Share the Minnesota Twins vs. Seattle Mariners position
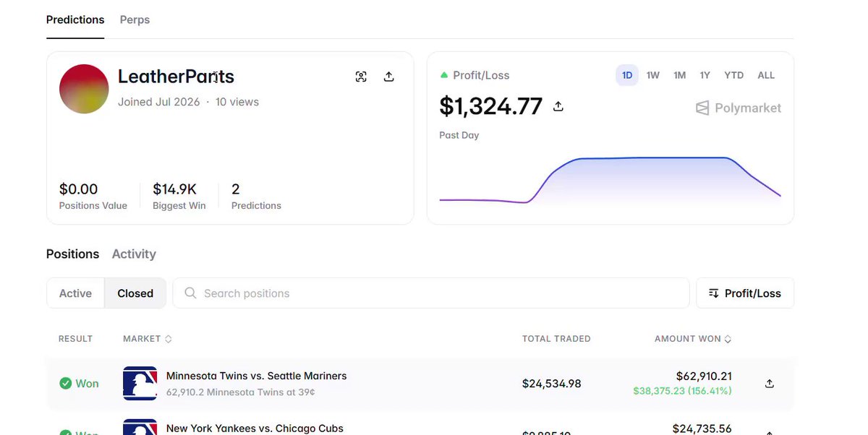The image size is (868, 435). [x=770, y=384]
